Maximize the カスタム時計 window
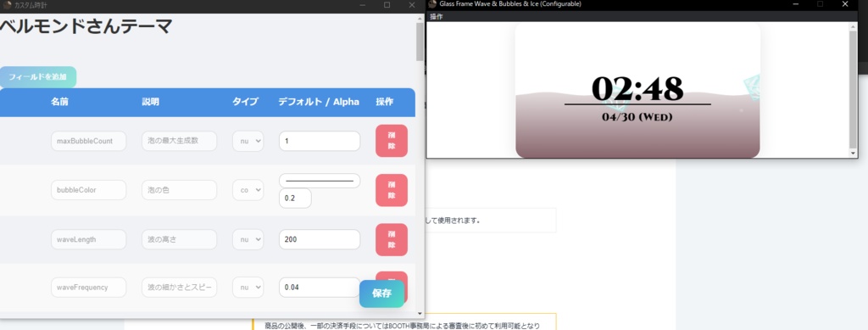This screenshot has height=330, width=868. coord(387,5)
